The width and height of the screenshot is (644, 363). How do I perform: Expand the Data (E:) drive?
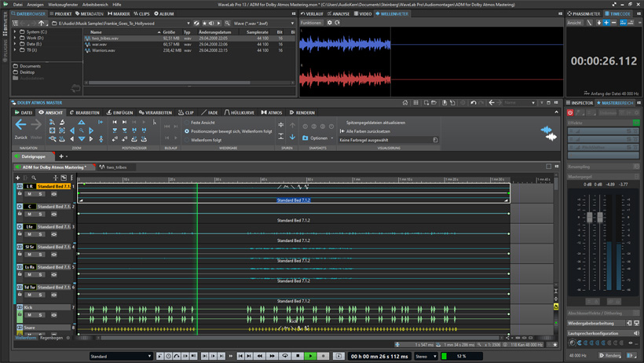click(15, 44)
